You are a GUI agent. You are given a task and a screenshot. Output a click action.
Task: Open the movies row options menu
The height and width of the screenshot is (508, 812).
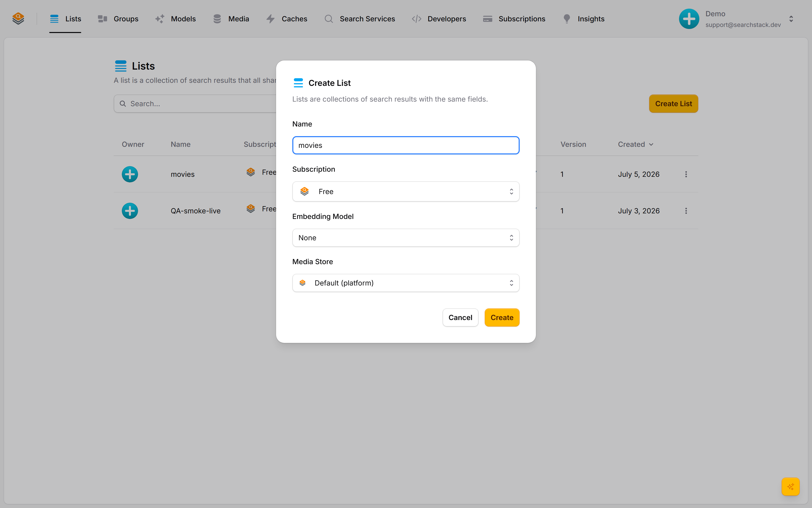(686, 174)
